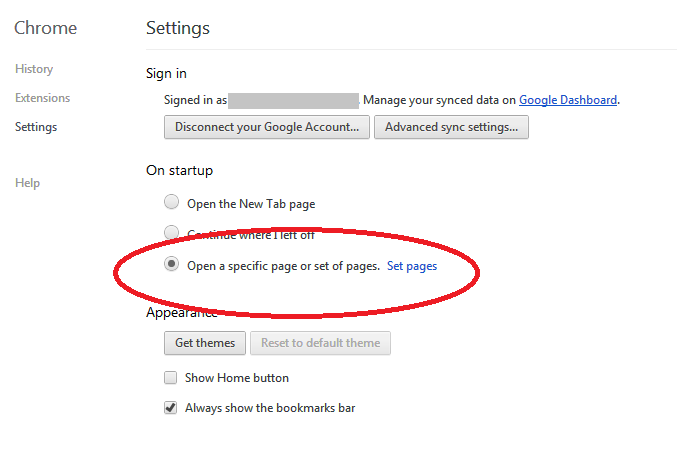Click the Chrome title text
The image size is (677, 457).
45,28
